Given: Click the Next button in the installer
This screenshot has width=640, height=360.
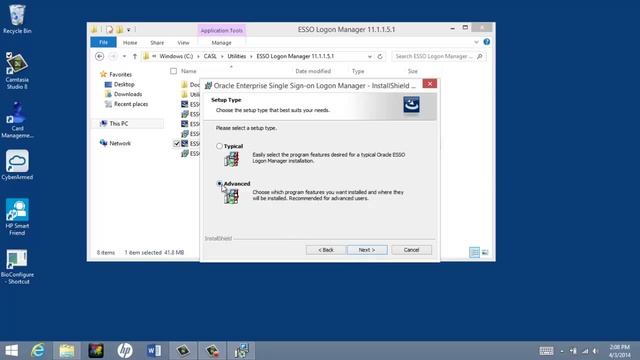Looking at the screenshot, I should 367,250.
